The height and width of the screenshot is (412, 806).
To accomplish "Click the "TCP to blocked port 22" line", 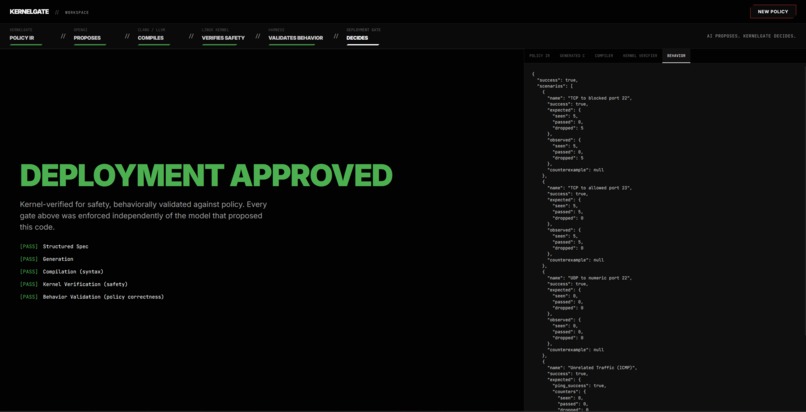I will (x=590, y=98).
